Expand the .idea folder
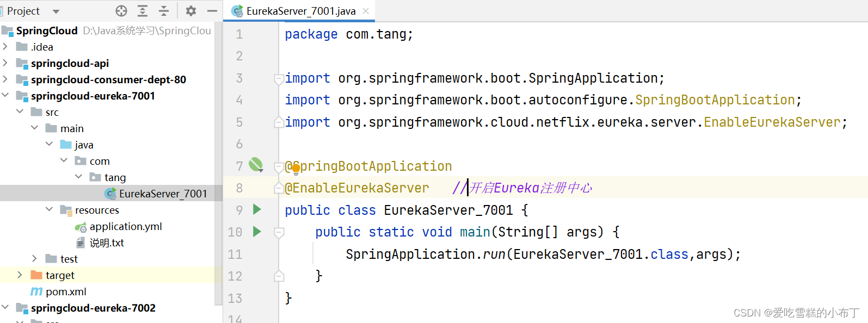868x323 pixels. [5, 47]
